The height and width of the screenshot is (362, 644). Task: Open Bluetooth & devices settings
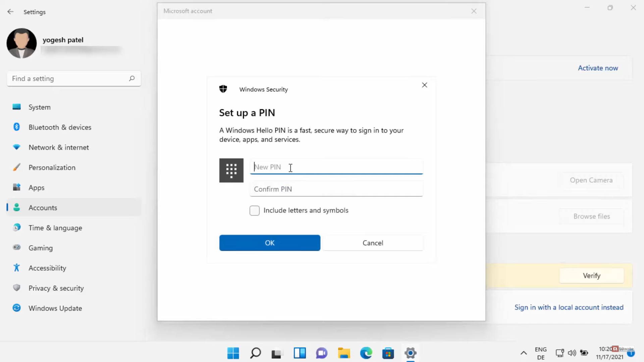click(x=74, y=127)
